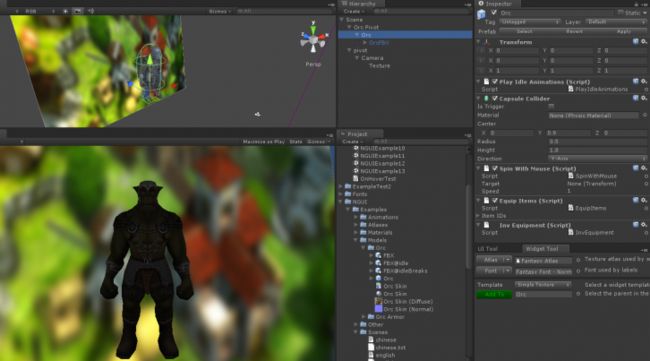The height and width of the screenshot is (361, 650).
Task: Open help for Transform component
Action: pos(635,42)
